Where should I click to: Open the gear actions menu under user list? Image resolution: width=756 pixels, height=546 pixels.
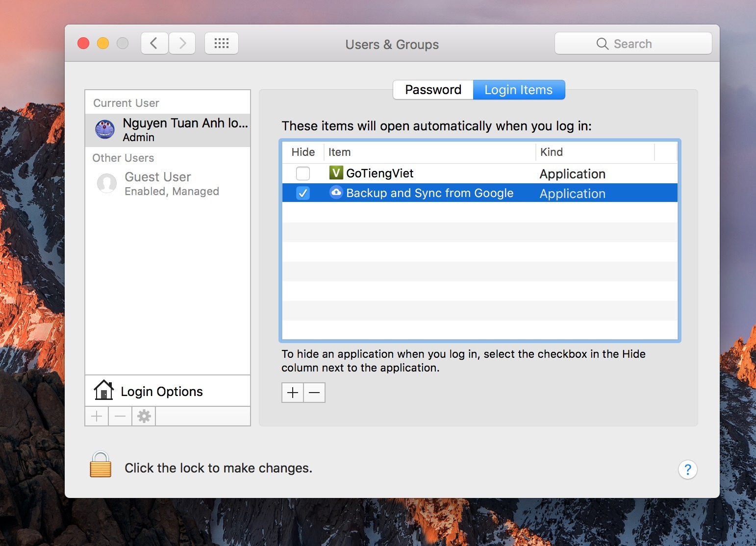click(x=144, y=416)
